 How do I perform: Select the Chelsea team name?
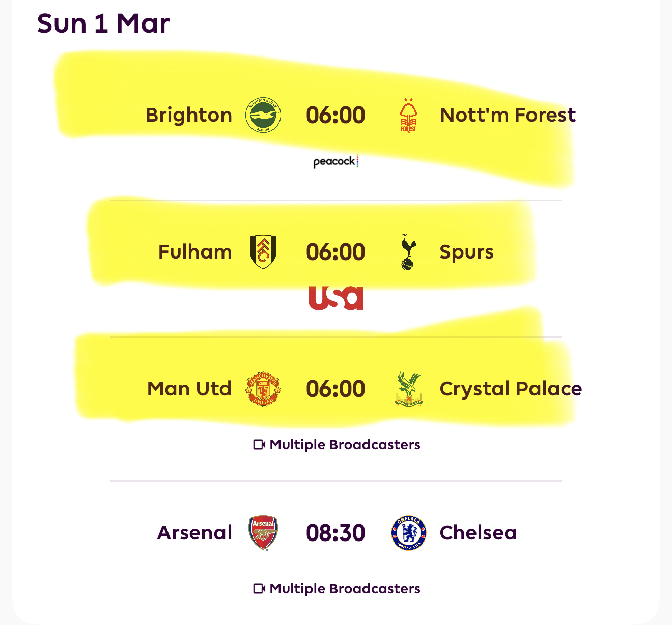478,533
